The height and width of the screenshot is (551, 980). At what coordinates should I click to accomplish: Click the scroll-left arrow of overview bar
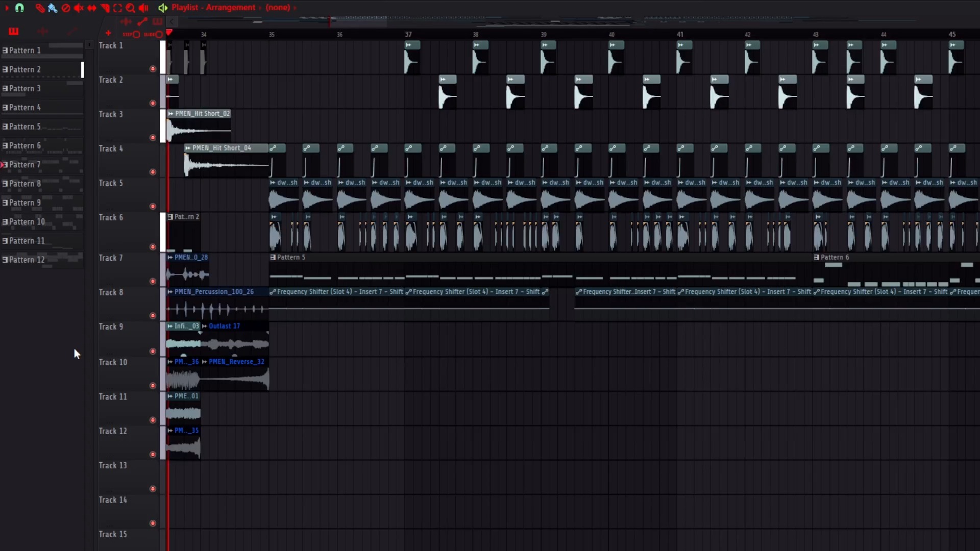(x=173, y=21)
